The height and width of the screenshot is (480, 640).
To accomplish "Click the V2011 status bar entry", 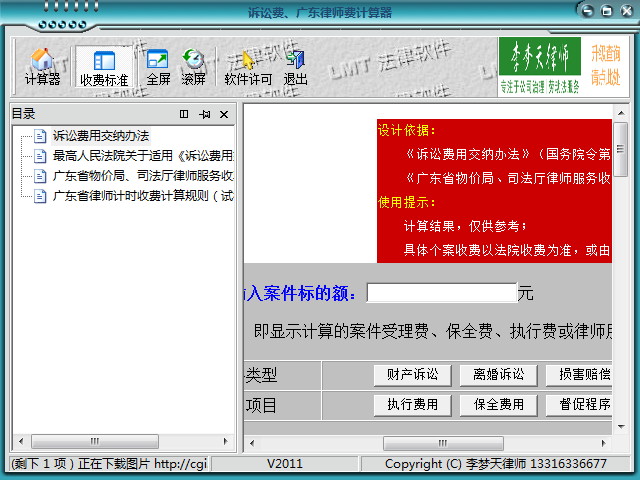I will click(285, 464).
